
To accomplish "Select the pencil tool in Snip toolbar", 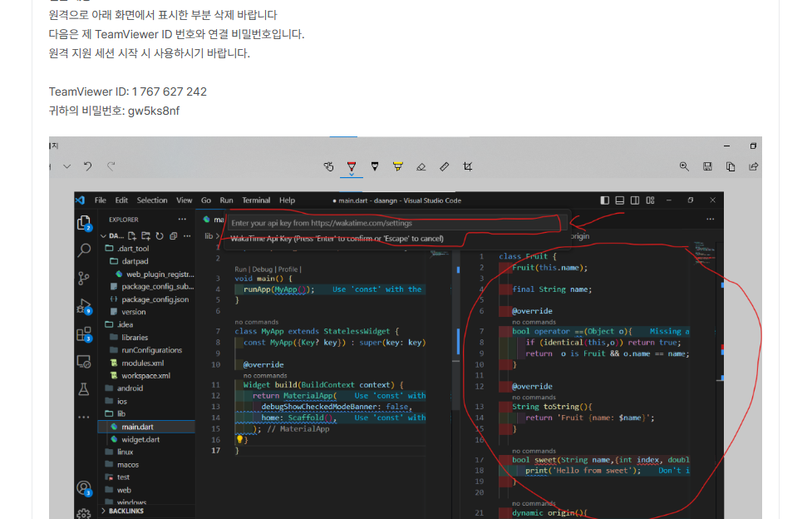I will (x=375, y=166).
